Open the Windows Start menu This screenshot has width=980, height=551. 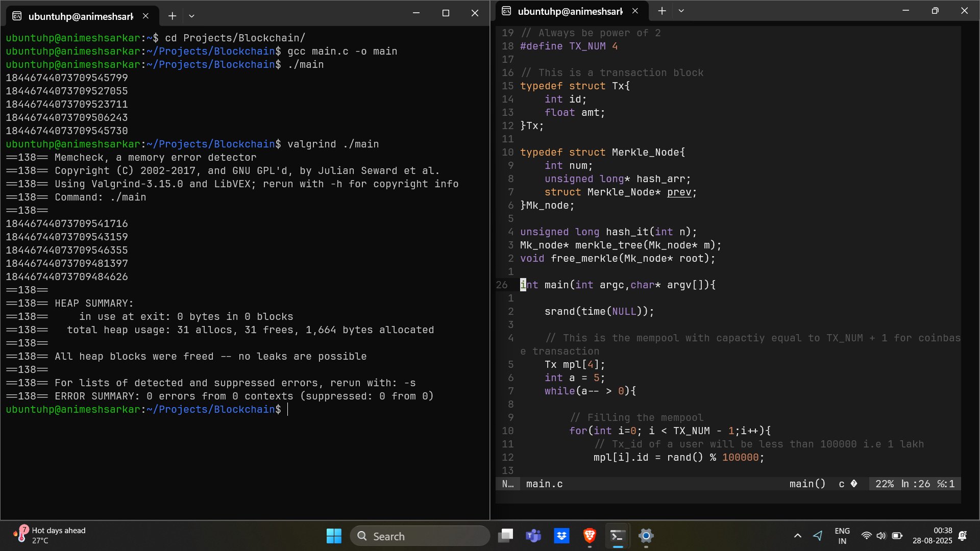334,536
